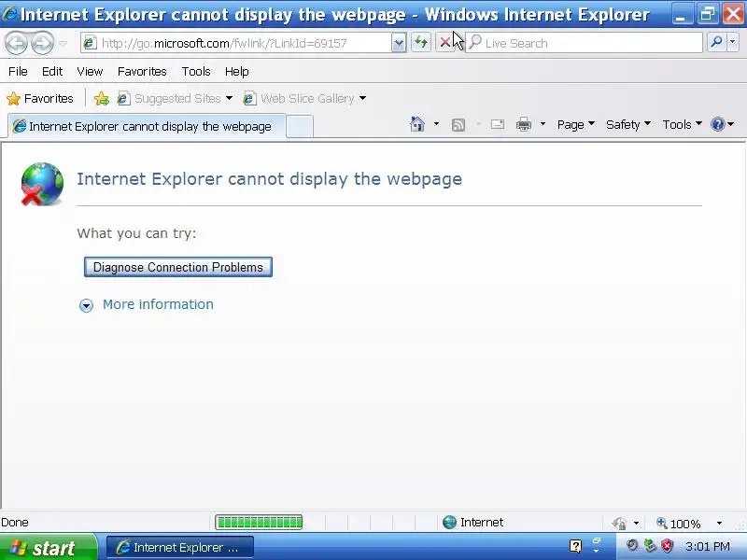Image resolution: width=747 pixels, height=560 pixels.
Task: Click the blue Help question mark icon
Action: click(x=717, y=124)
